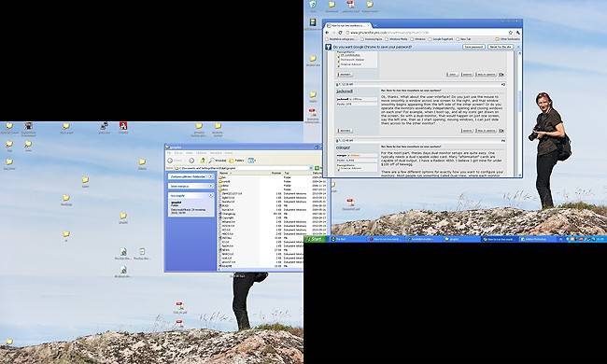Switch to Adobe Photoshop on the taskbar
Viewport: 607px width, 364px height.
click(x=537, y=239)
